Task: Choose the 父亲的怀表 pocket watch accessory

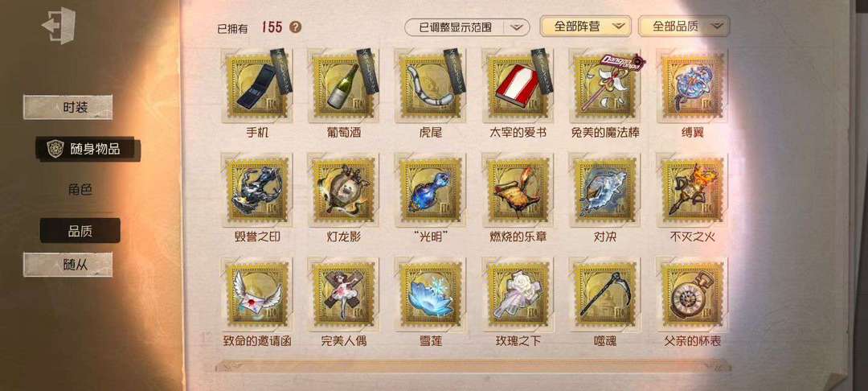Action: point(693,294)
